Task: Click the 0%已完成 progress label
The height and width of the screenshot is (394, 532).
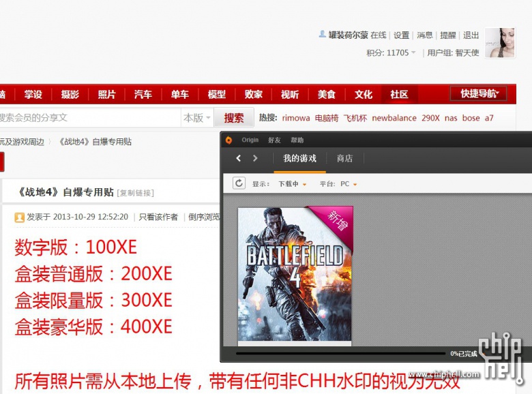Action: [464, 354]
